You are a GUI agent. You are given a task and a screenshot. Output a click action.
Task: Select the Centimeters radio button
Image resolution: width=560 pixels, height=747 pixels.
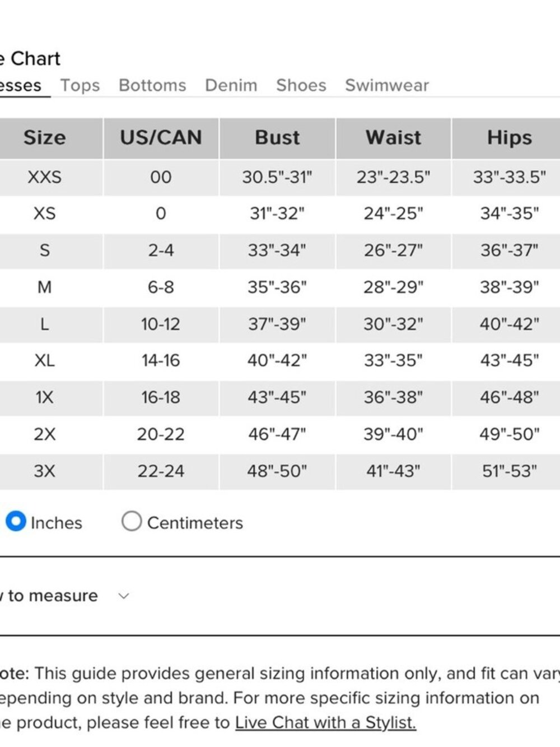coord(132,521)
